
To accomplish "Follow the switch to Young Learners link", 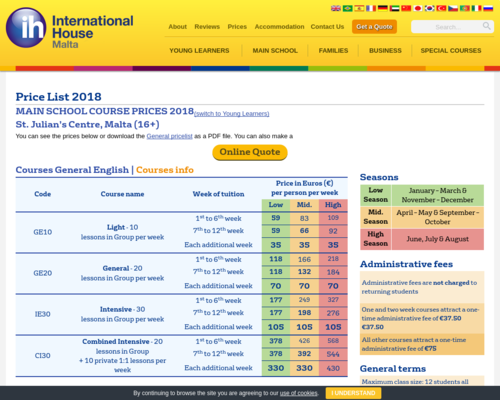I will (x=232, y=114).
